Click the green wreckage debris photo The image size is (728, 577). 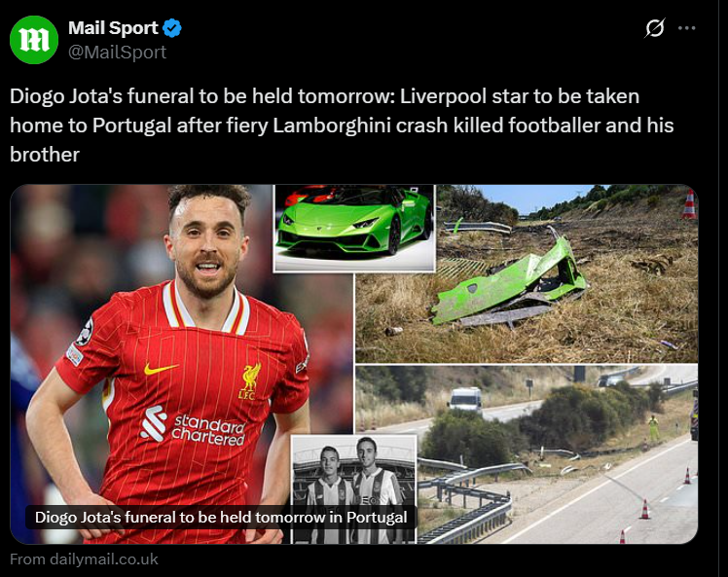(x=527, y=273)
